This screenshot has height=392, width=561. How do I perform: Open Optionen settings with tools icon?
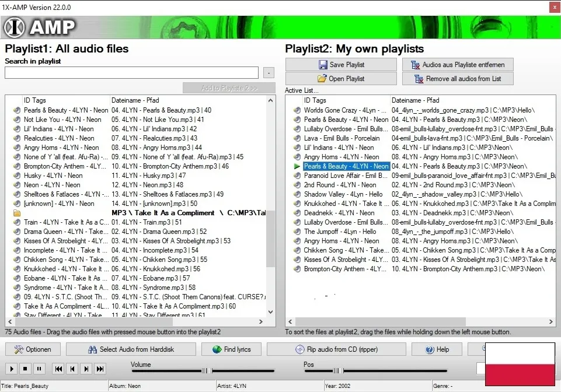pyautogui.click(x=33, y=349)
